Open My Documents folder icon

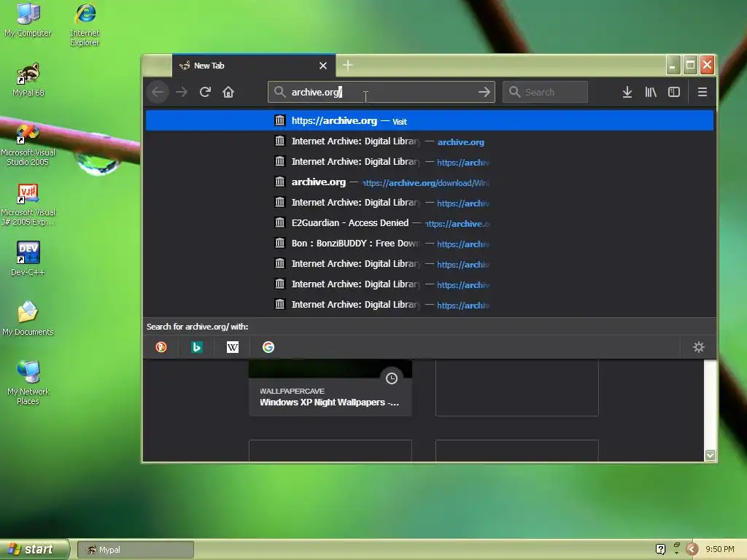pos(28,318)
